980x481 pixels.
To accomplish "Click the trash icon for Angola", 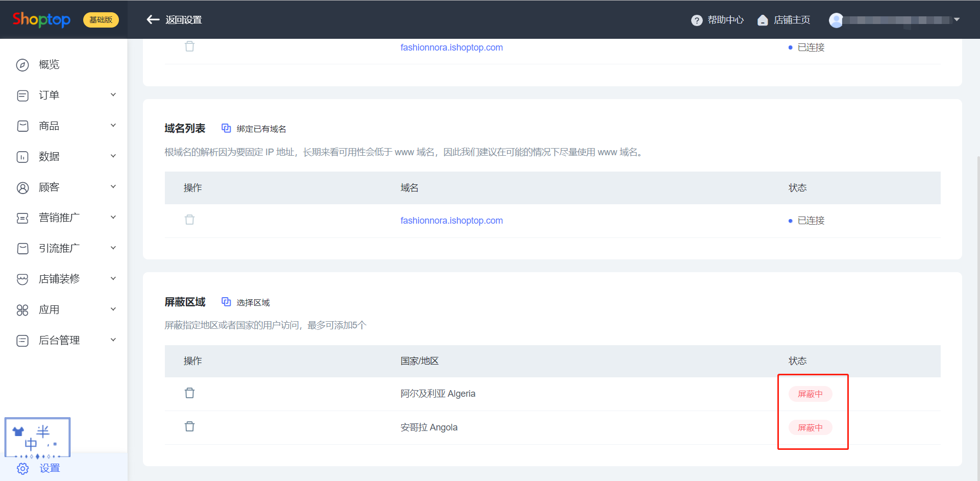I will (189, 427).
